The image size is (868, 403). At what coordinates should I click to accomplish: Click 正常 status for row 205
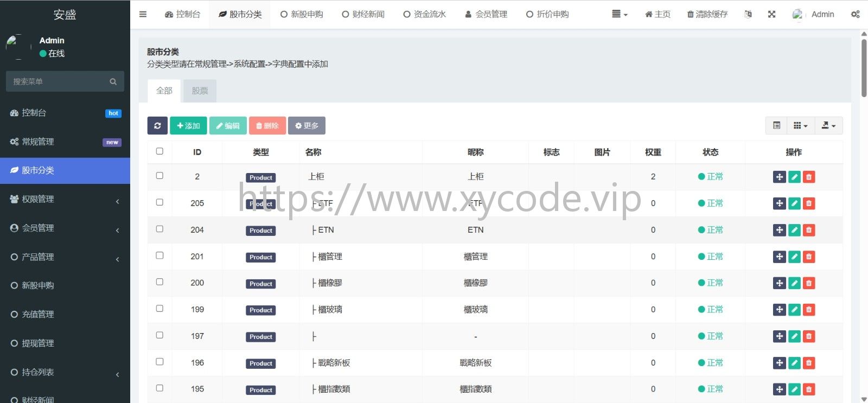pyautogui.click(x=710, y=203)
